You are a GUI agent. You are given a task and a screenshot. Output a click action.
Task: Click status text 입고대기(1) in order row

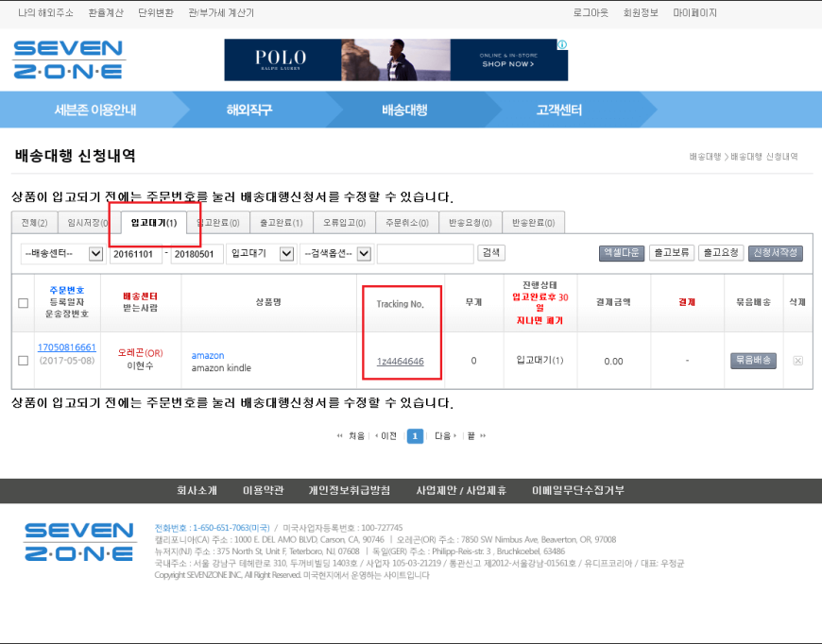[539, 360]
